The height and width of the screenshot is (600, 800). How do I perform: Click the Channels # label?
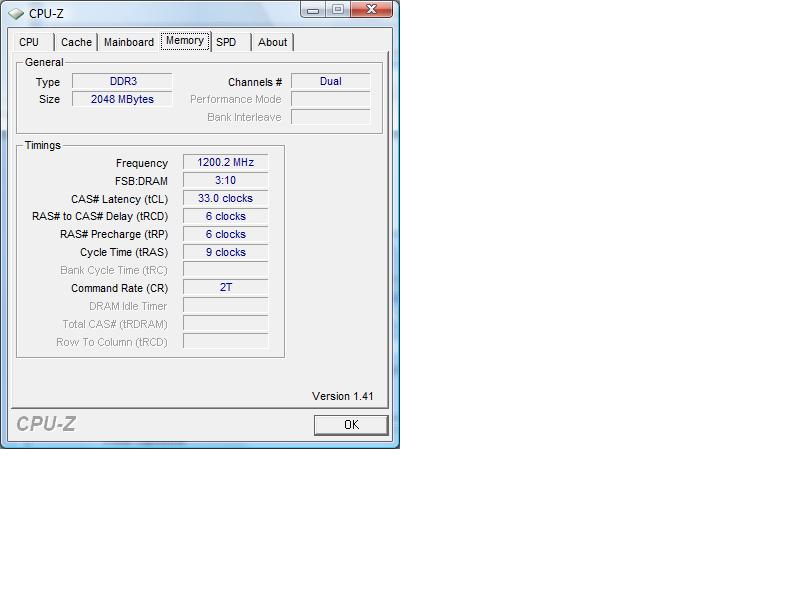point(255,82)
